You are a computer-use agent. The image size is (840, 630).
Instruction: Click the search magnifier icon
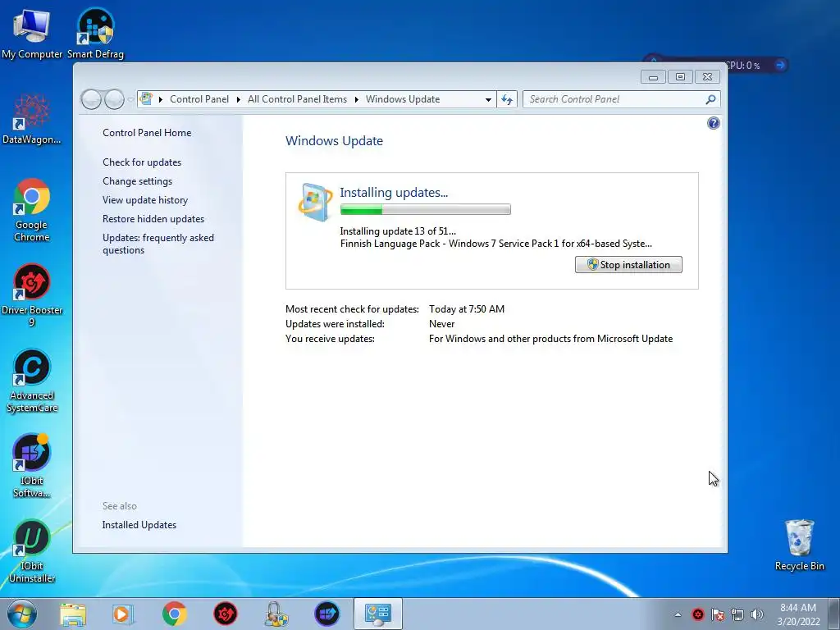(x=710, y=99)
